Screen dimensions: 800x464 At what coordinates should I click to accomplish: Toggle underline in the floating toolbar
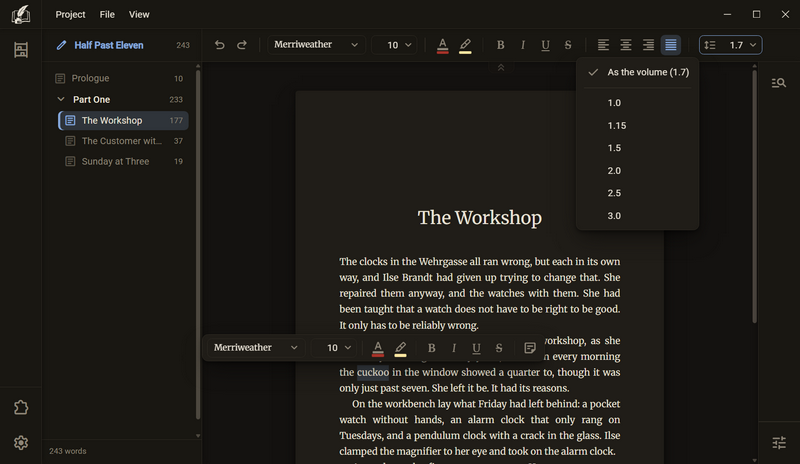pos(476,348)
